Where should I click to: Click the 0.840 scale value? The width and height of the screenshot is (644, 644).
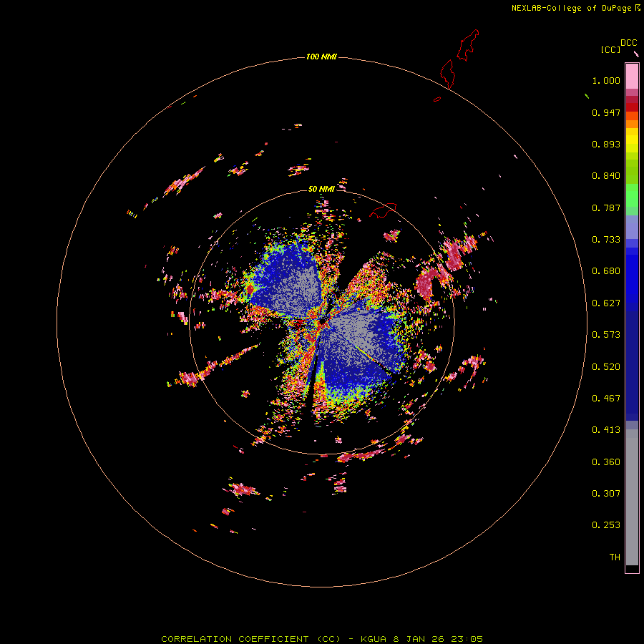(606, 176)
